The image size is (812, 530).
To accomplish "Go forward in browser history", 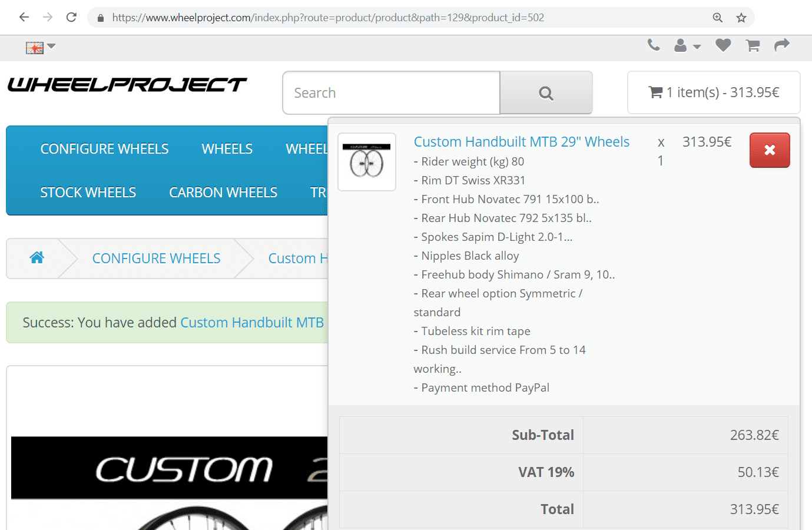I will click(x=48, y=18).
